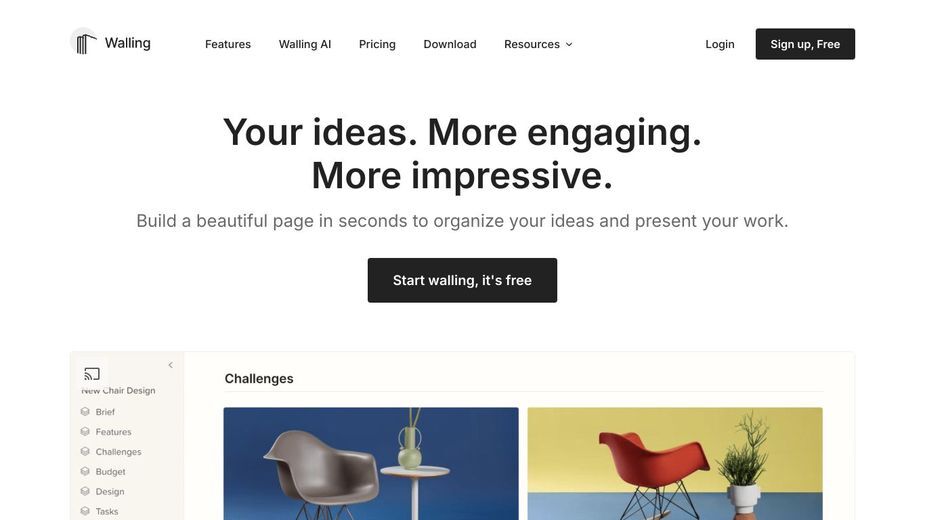Open the red rocking chair image
Screen dimensions: 925x520
pos(675,463)
